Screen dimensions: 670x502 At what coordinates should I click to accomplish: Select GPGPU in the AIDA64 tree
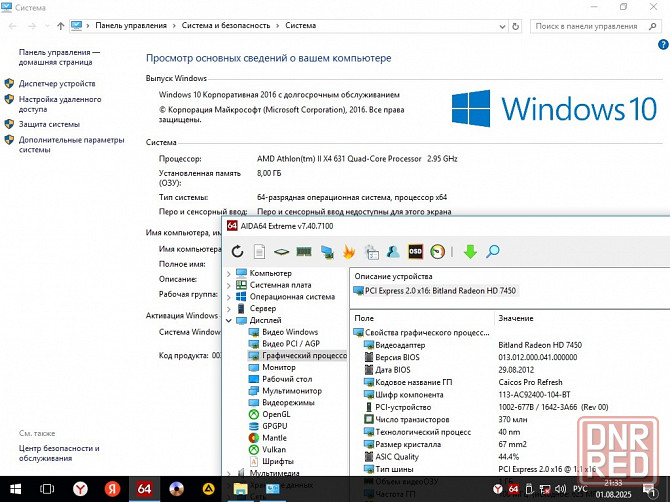pos(275,426)
